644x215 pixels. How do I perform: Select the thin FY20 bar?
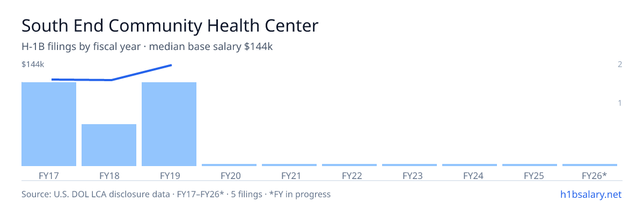tap(229, 165)
